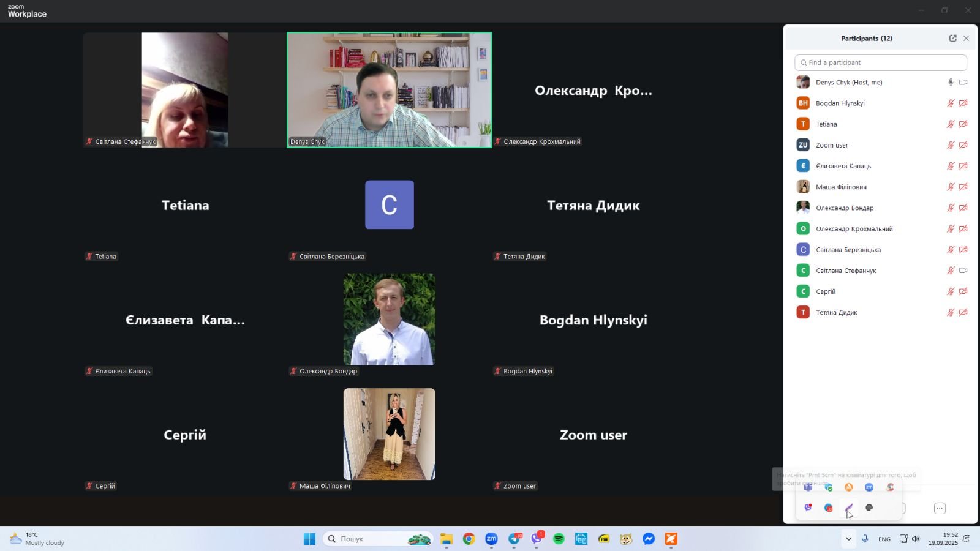Collapse the hidden system tray icons chevron

click(848, 539)
